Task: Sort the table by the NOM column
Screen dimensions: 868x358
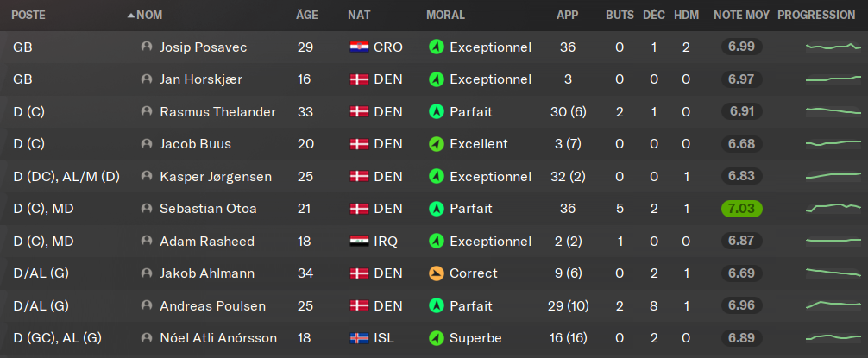Action: pyautogui.click(x=149, y=16)
